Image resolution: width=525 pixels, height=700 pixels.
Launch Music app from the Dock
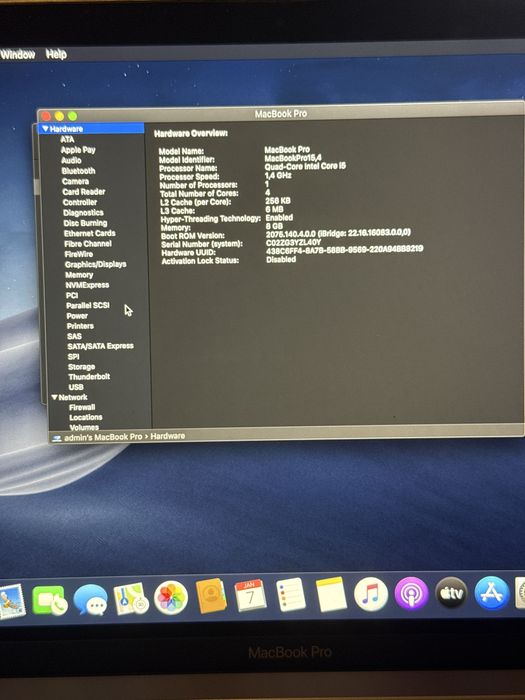(x=371, y=594)
